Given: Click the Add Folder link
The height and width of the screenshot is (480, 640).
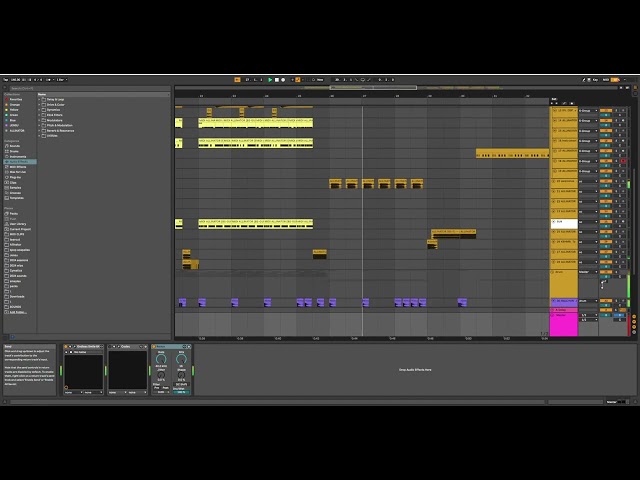Looking at the screenshot, I should [18, 312].
